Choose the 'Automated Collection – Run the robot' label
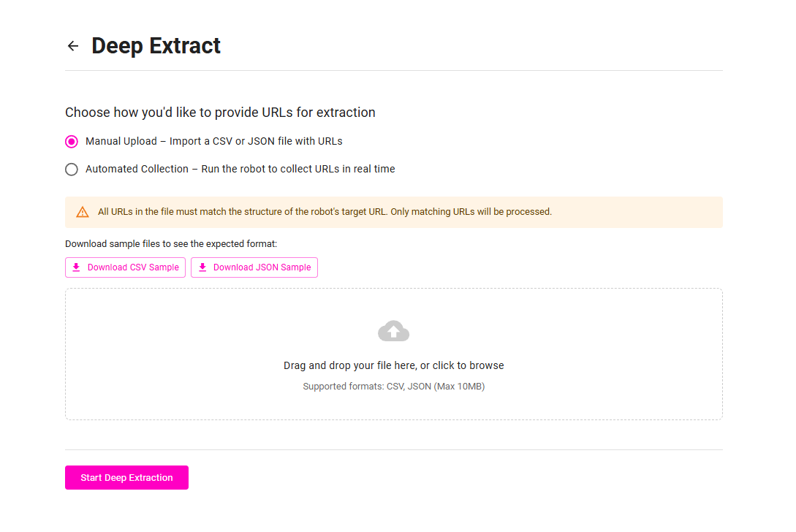The image size is (796, 532). coord(240,169)
